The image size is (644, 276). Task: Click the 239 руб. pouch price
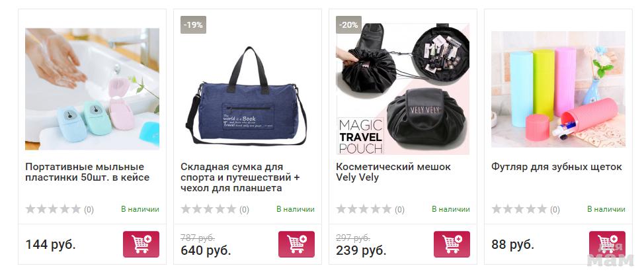click(x=361, y=250)
